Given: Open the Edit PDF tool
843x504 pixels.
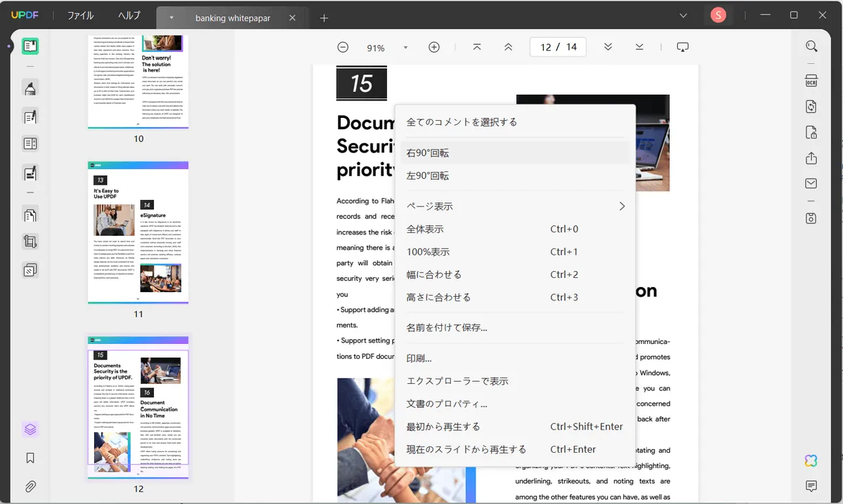Looking at the screenshot, I should tap(30, 117).
